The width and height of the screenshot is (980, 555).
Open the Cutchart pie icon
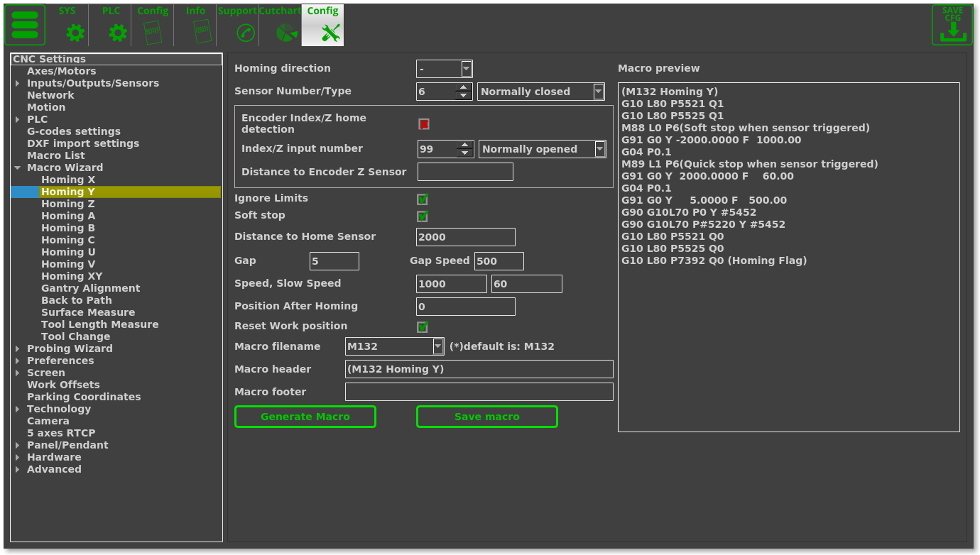point(286,33)
